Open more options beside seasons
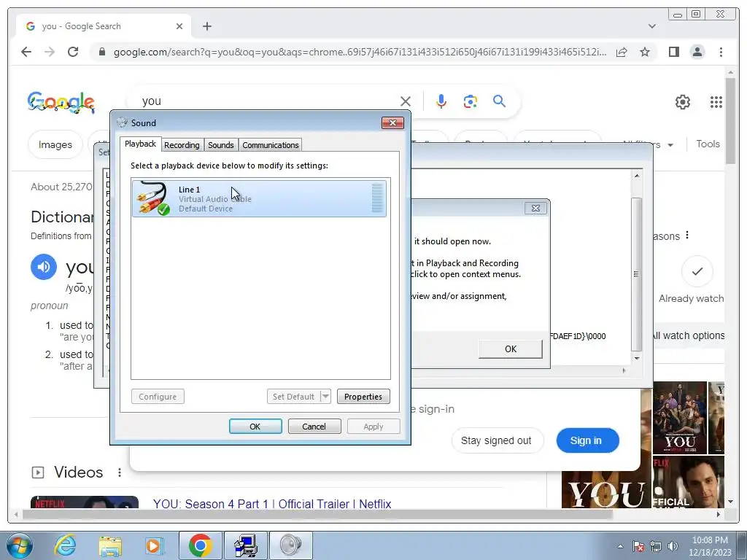 click(x=687, y=236)
